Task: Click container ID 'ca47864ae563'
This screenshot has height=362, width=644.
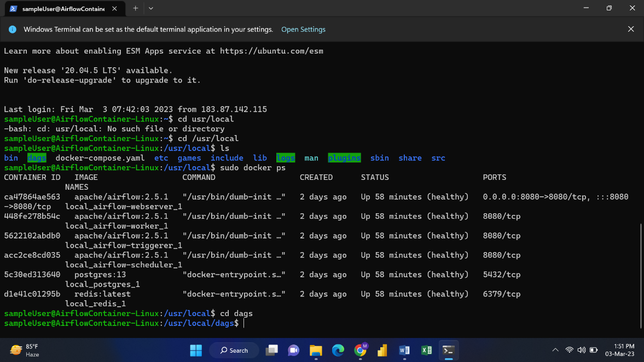Action: point(32,197)
